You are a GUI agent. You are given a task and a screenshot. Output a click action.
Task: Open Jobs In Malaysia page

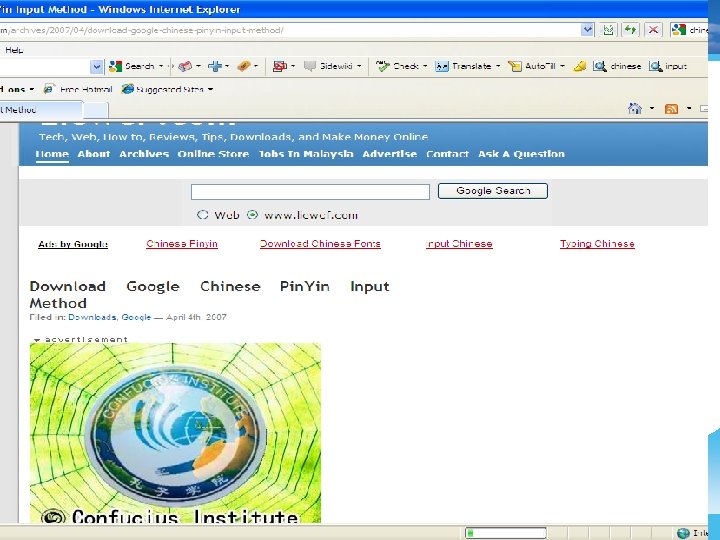click(306, 154)
